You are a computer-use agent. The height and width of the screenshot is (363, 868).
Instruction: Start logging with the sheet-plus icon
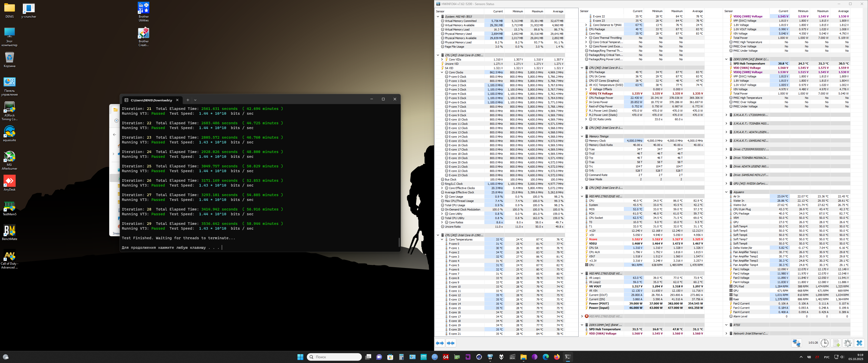(x=836, y=343)
